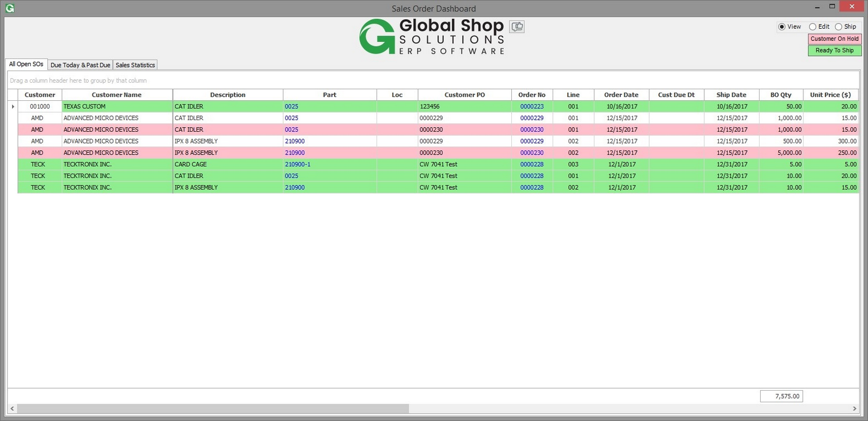Switch to the All Open SOs tab

point(26,64)
